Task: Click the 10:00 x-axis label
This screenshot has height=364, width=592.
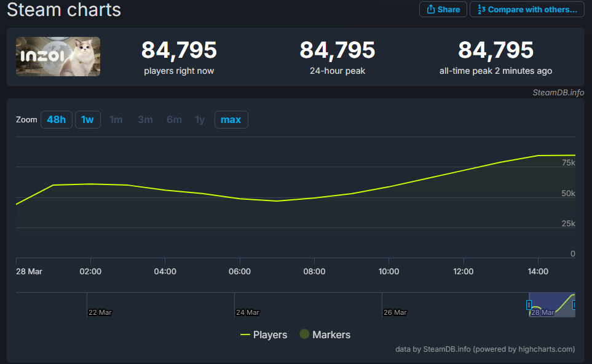Action: click(x=389, y=272)
